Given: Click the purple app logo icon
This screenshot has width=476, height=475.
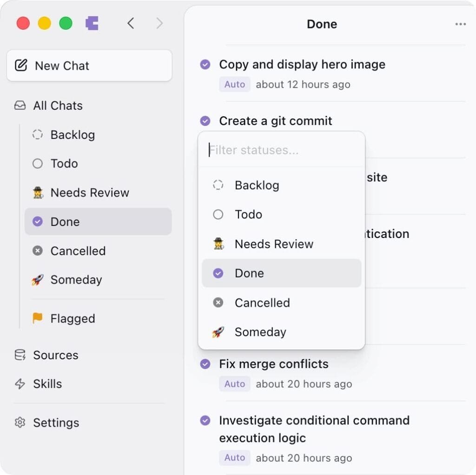Looking at the screenshot, I should pyautogui.click(x=92, y=23).
